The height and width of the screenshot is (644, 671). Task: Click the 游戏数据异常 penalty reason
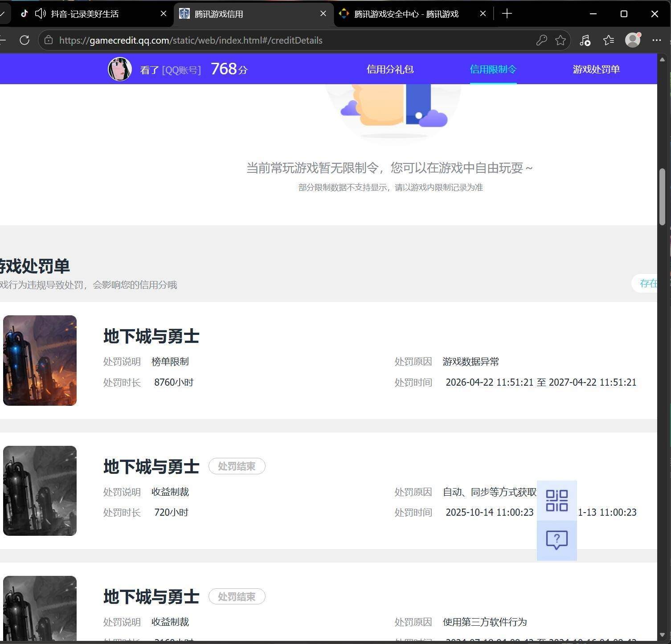[x=471, y=362]
